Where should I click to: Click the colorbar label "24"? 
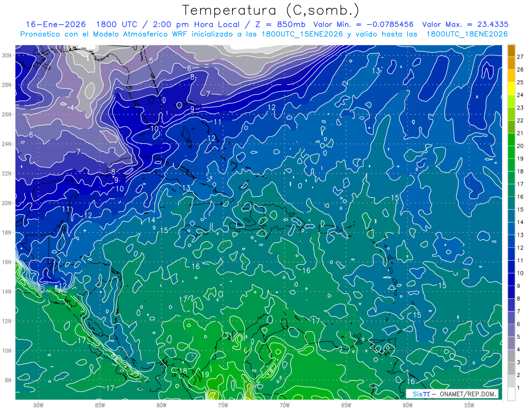(x=520, y=95)
